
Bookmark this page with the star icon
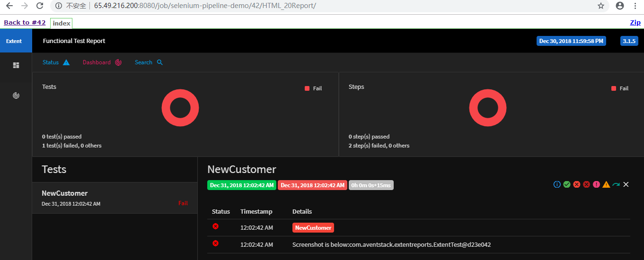(x=601, y=6)
